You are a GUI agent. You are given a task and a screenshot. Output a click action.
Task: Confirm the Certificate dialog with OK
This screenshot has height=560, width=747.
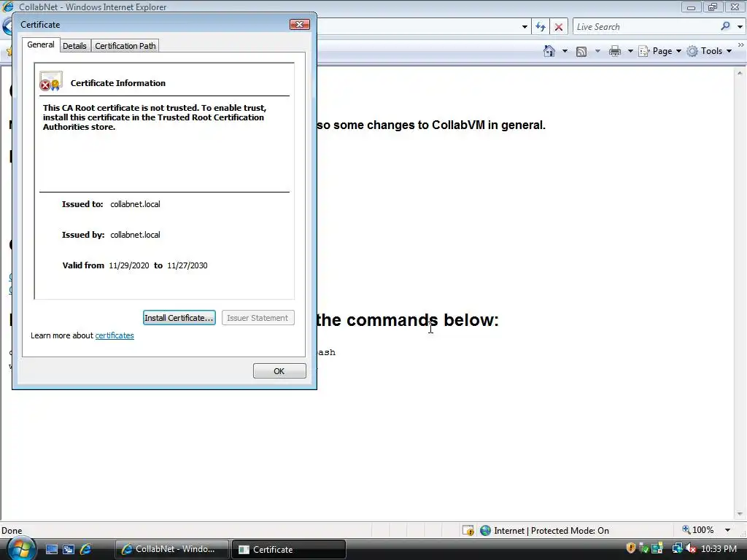point(279,371)
